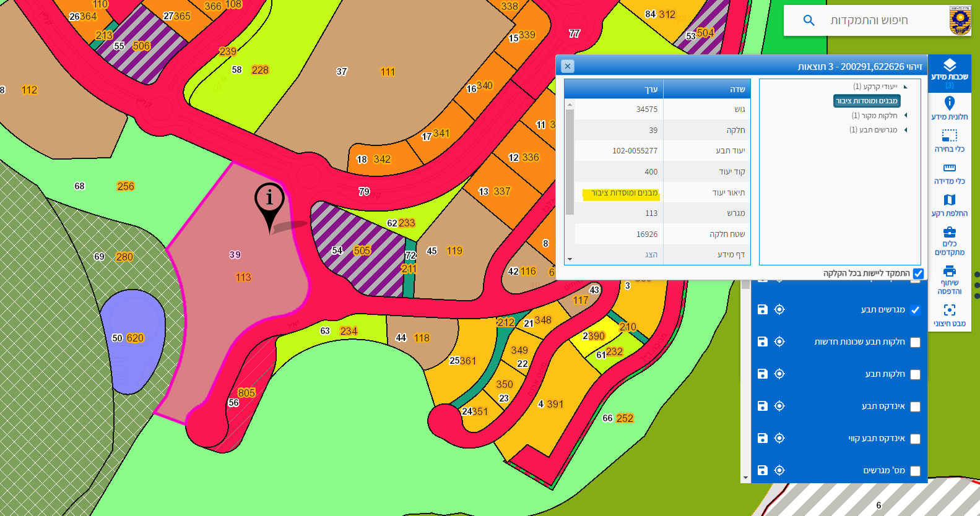This screenshot has width=980, height=516.
Task: Select the כלי מדידה measurement tool
Action: point(949,173)
